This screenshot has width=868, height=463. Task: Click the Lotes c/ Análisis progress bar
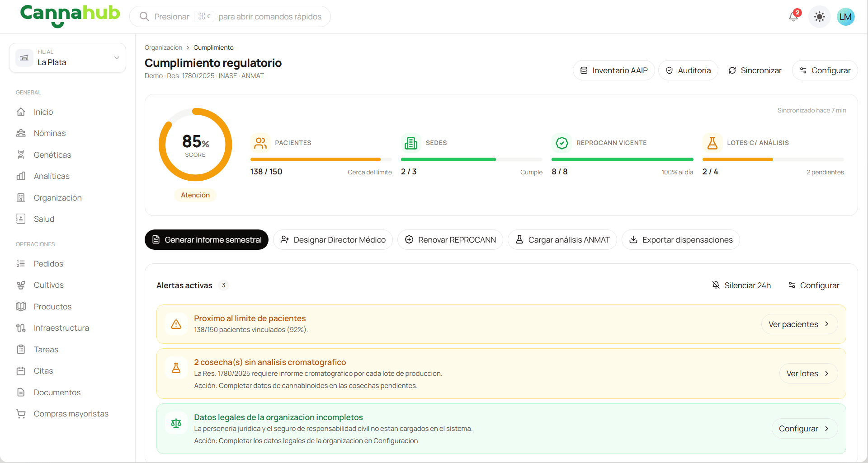point(773,159)
